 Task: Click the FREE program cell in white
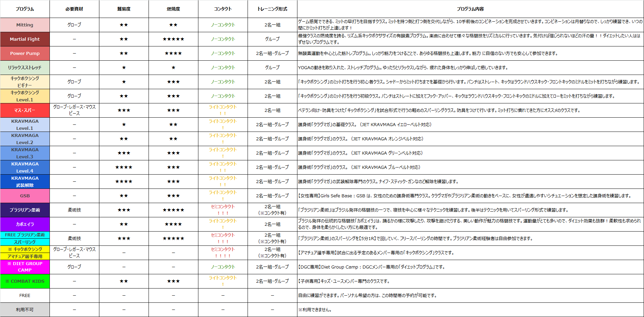25,295
